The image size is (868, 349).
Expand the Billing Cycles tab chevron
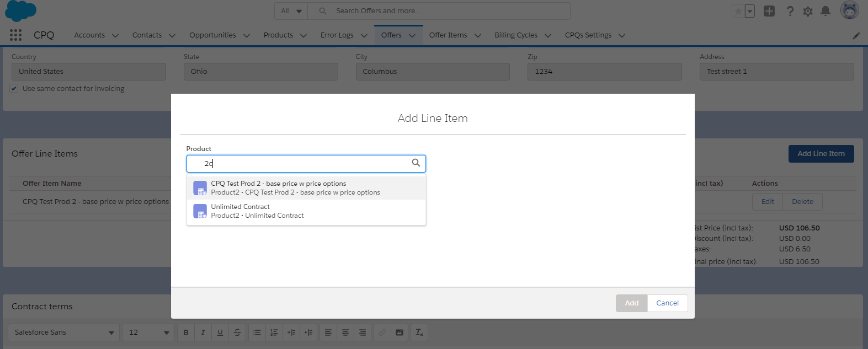[x=548, y=35]
